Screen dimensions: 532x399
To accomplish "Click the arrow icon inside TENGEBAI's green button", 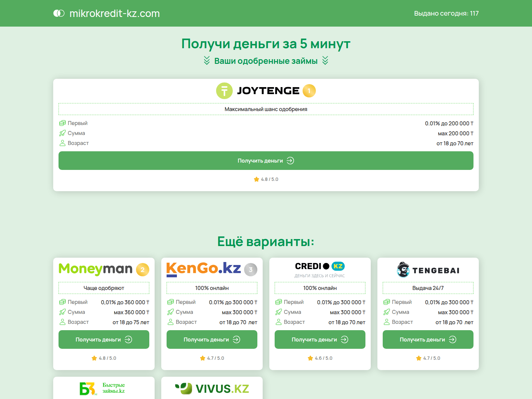I will (453, 339).
